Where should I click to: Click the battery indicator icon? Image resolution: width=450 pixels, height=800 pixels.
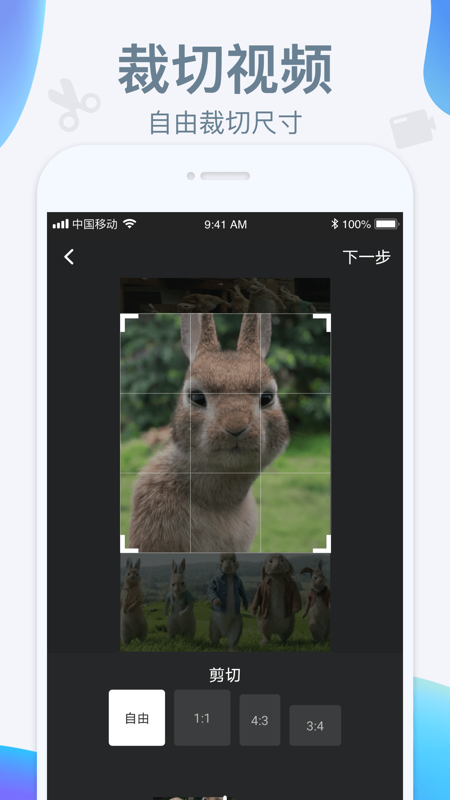click(x=387, y=224)
